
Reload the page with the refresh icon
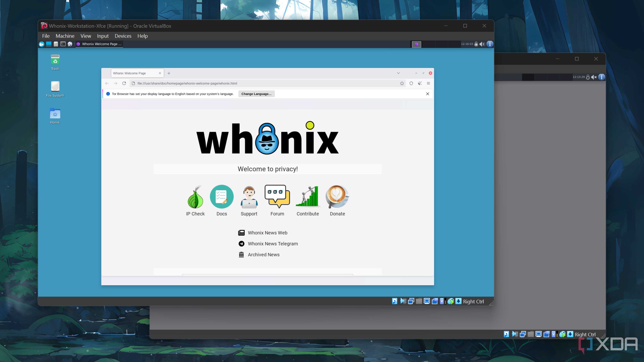coord(124,83)
